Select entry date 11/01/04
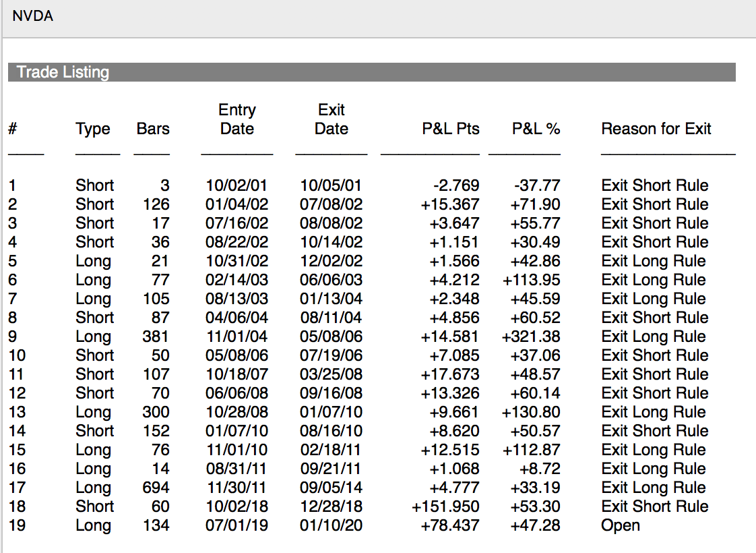Viewport: 756px width, 553px height. [x=237, y=337]
